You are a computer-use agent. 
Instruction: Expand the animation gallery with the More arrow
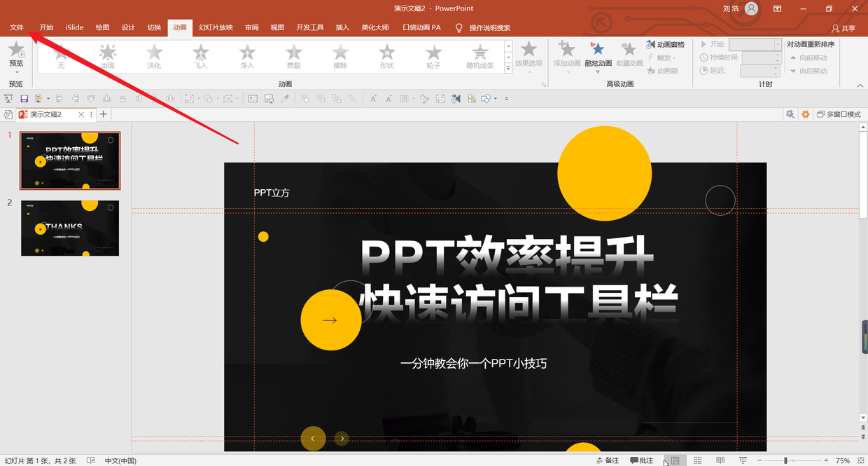pyautogui.click(x=508, y=68)
